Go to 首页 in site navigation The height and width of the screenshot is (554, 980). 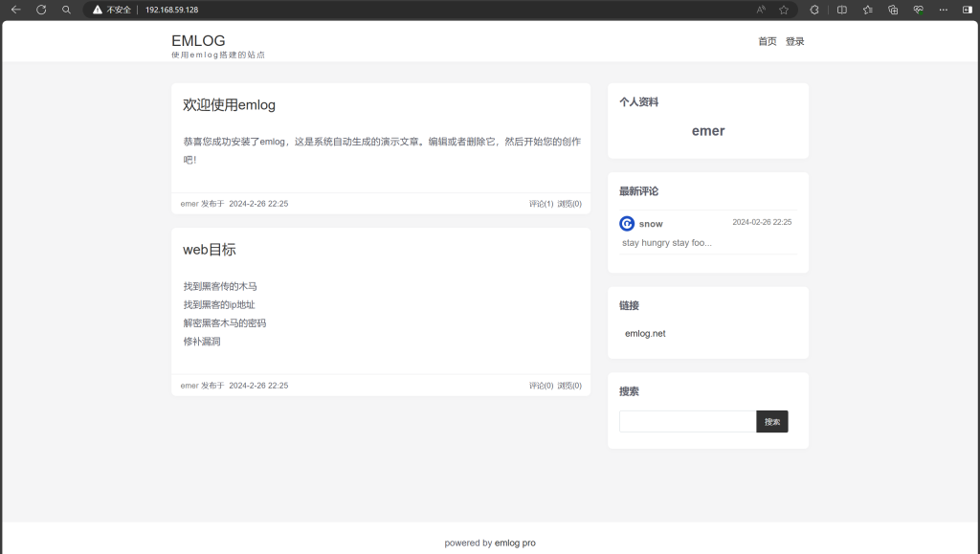(767, 41)
